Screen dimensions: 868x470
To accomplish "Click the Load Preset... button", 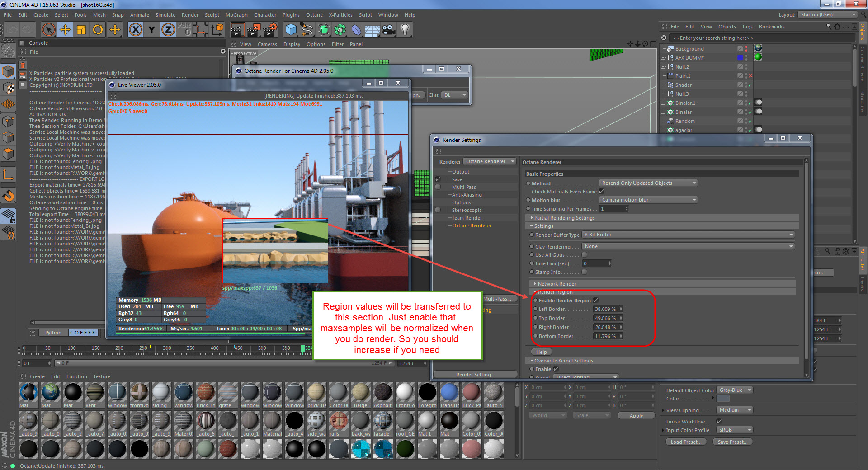I will 686,442.
